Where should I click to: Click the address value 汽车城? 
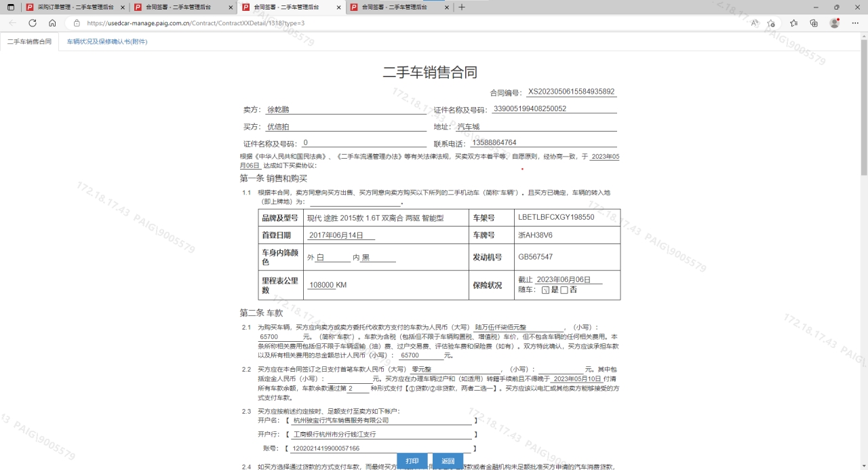point(469,127)
